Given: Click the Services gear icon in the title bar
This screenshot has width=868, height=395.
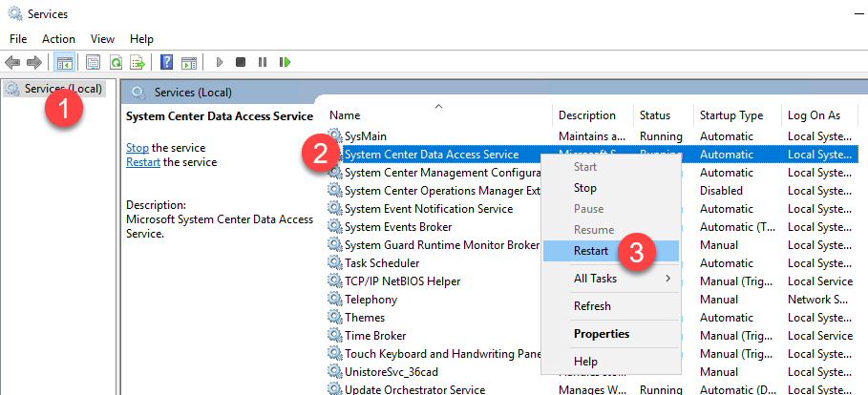Looking at the screenshot, I should coord(15,13).
